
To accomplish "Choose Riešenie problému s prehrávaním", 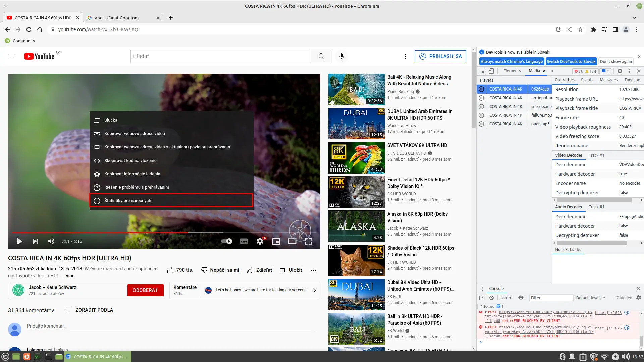I will tap(171, 187).
